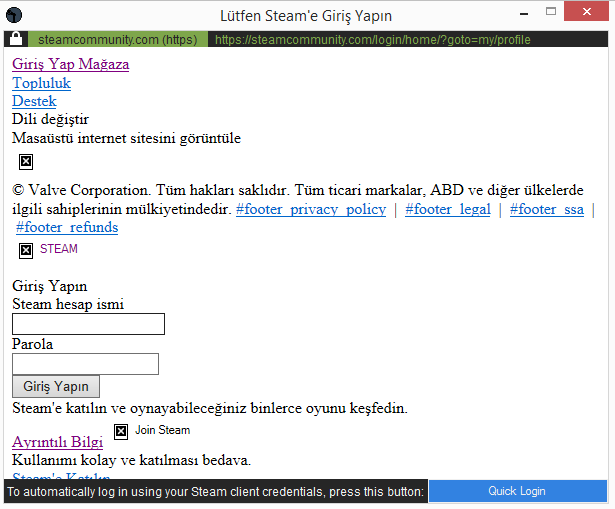Image resolution: width=615 pixels, height=509 pixels.
Task: Open the #footer_refunds link
Action: 67,227
